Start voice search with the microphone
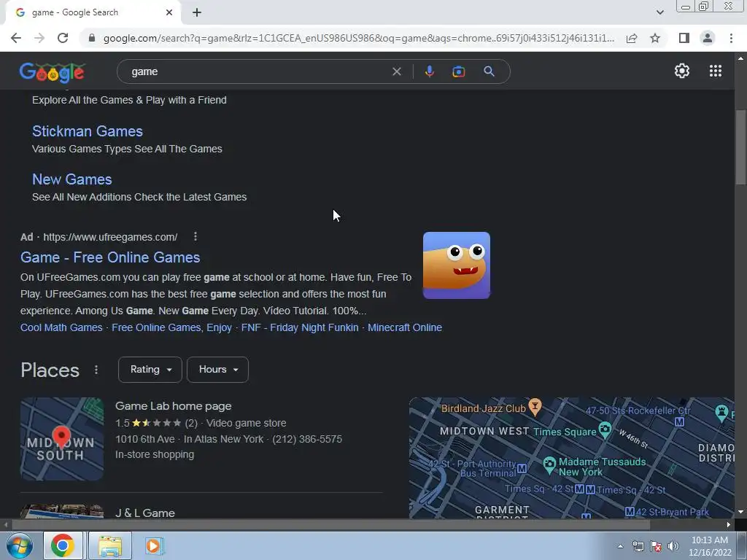The width and height of the screenshot is (747, 560). (429, 71)
